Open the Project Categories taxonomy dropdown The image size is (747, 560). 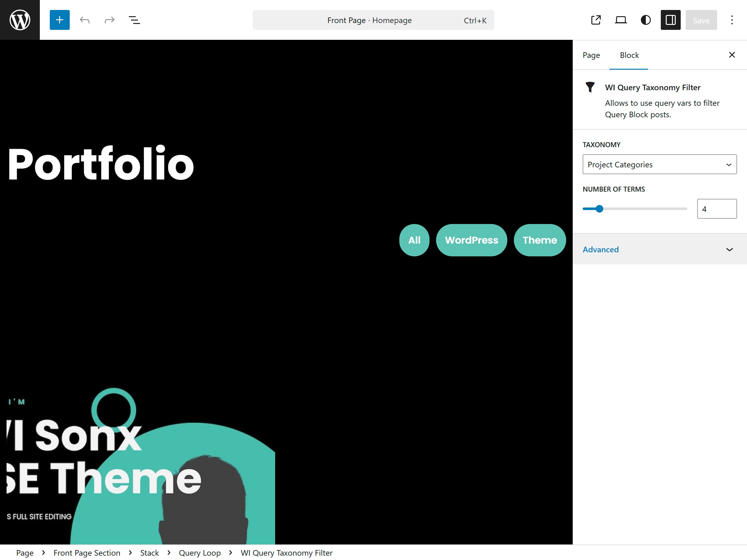pos(659,164)
